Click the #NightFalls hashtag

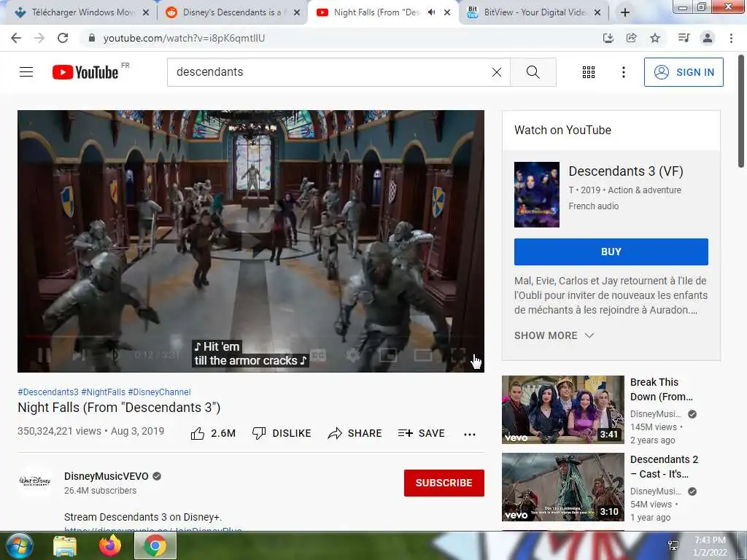pyautogui.click(x=104, y=392)
